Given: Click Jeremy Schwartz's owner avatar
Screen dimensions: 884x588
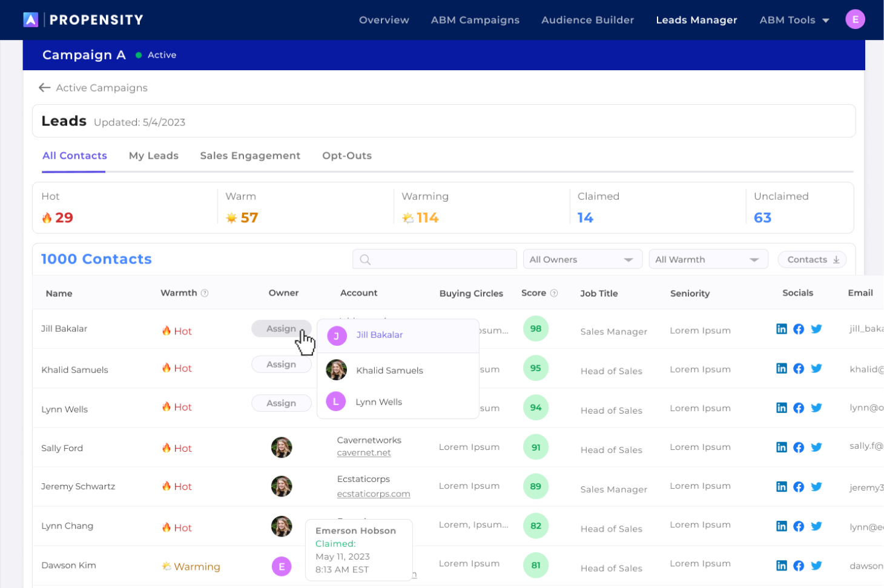Looking at the screenshot, I should pos(282,486).
